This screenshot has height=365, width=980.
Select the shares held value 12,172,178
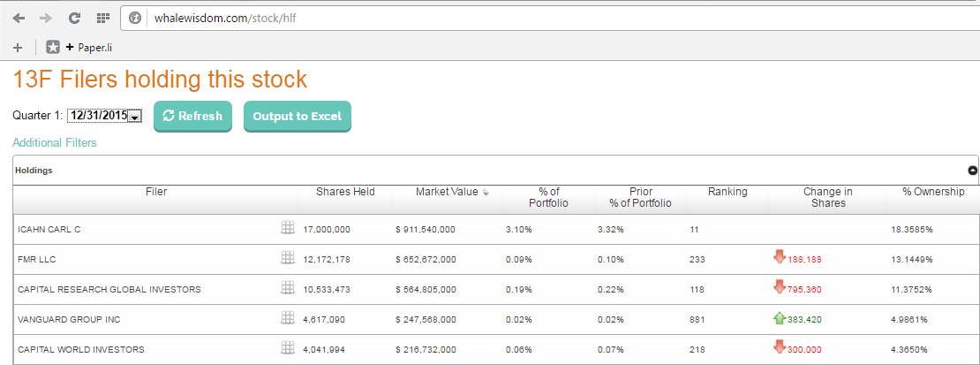[327, 259]
